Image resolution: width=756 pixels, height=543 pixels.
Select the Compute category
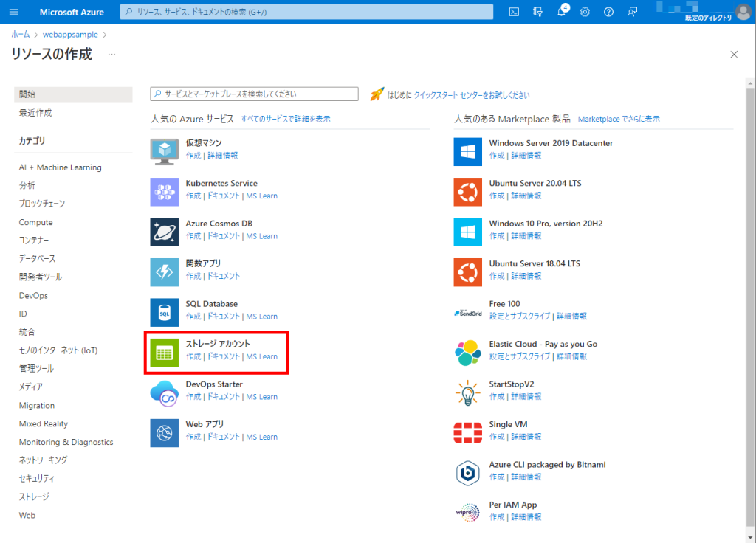(35, 222)
